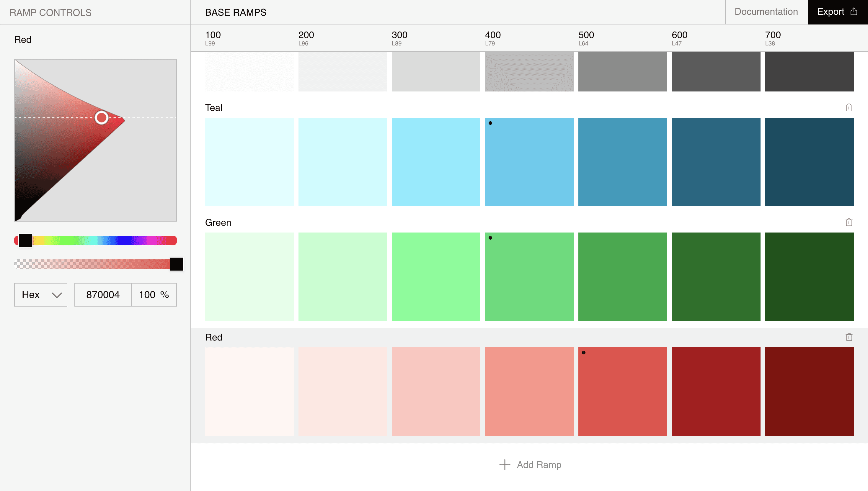Click the black opacity slider thumb

tap(177, 264)
